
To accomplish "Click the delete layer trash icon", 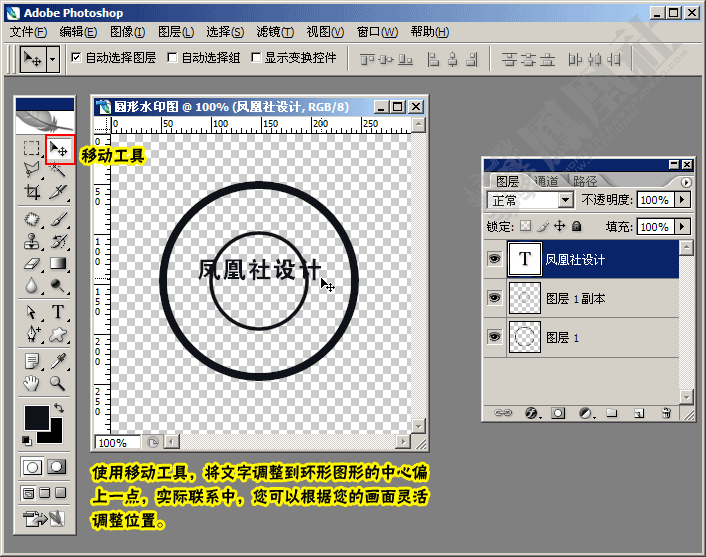I will click(666, 413).
